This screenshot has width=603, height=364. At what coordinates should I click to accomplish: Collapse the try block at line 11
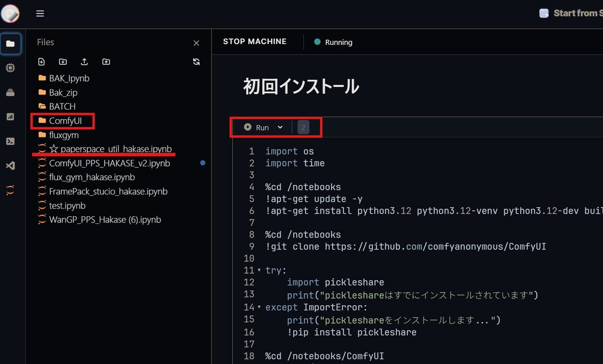pos(259,270)
